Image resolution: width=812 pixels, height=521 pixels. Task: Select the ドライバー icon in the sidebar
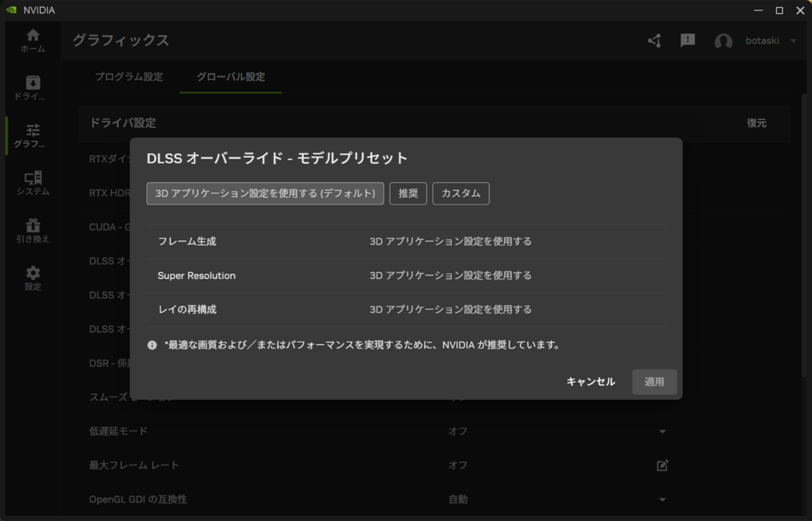tap(32, 86)
